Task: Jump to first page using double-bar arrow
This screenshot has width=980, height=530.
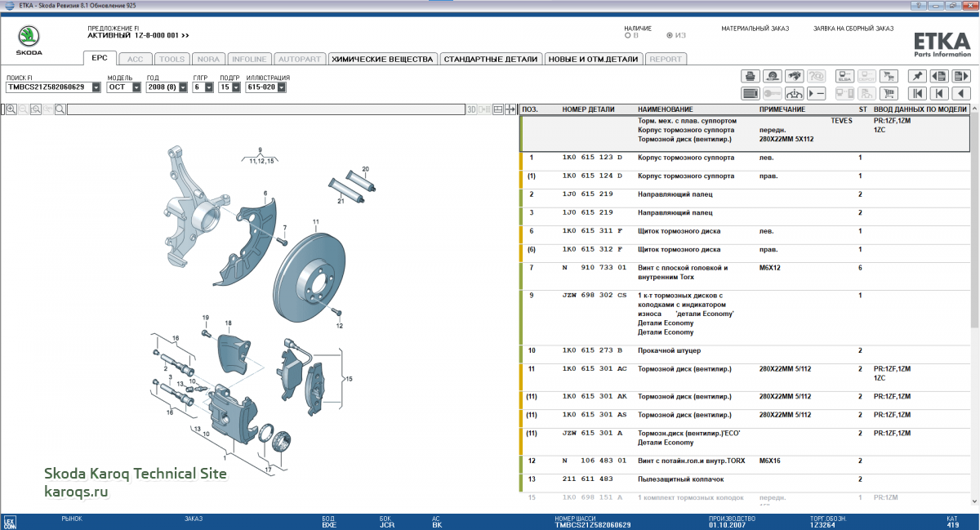Action: pos(917,93)
